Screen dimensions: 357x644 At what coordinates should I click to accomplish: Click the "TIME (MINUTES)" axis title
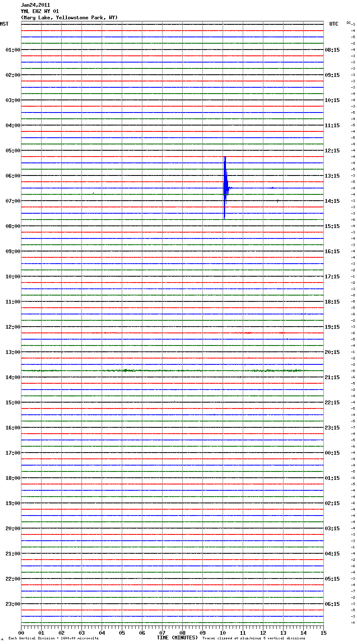click(x=177, y=638)
